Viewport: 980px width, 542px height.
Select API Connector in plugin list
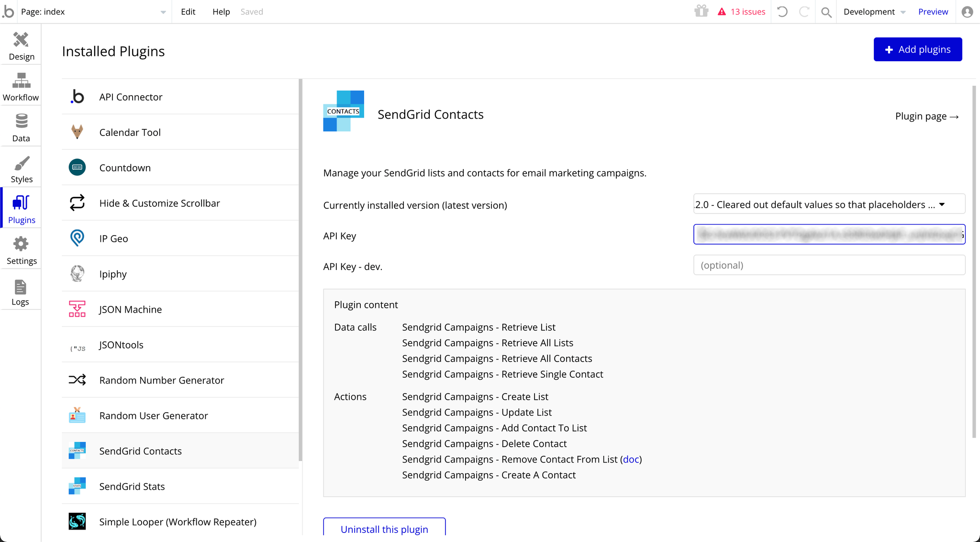click(x=180, y=97)
